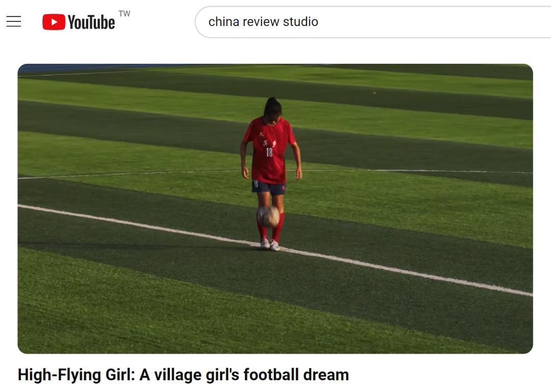Click the player's white cleats in thumbnail
The width and height of the screenshot is (551, 392).
click(x=270, y=244)
